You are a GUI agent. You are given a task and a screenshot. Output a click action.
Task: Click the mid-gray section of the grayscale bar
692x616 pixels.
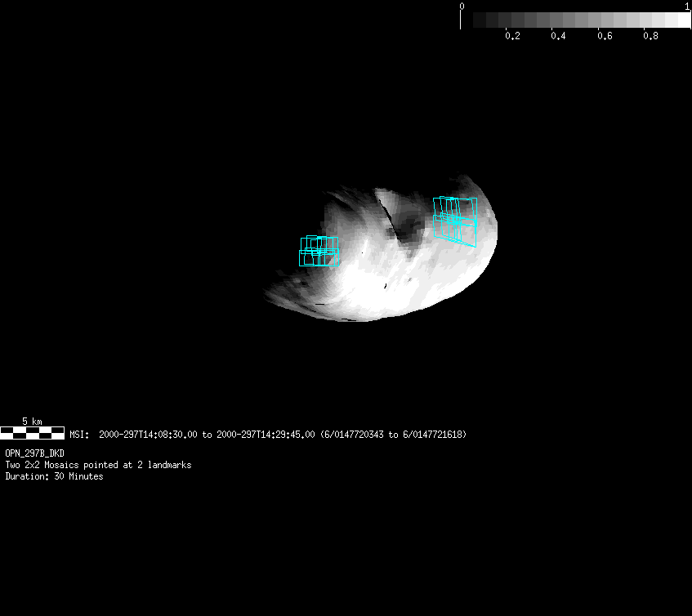click(576, 20)
